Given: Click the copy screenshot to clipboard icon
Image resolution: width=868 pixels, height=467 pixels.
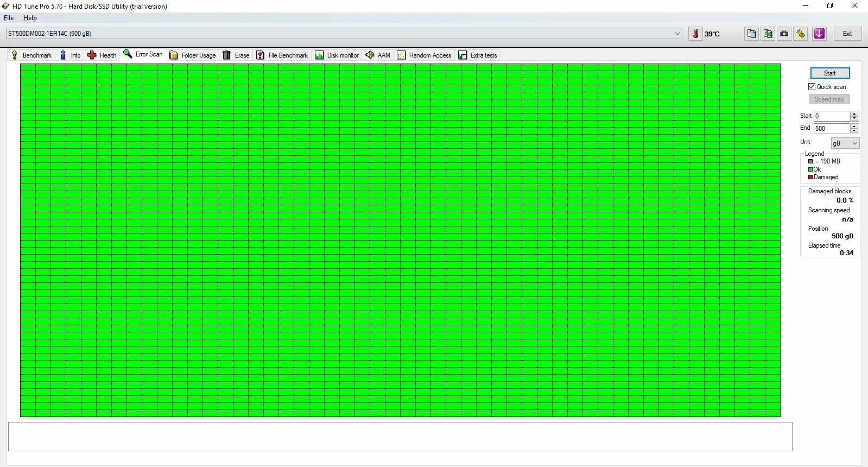Looking at the screenshot, I should [x=768, y=34].
